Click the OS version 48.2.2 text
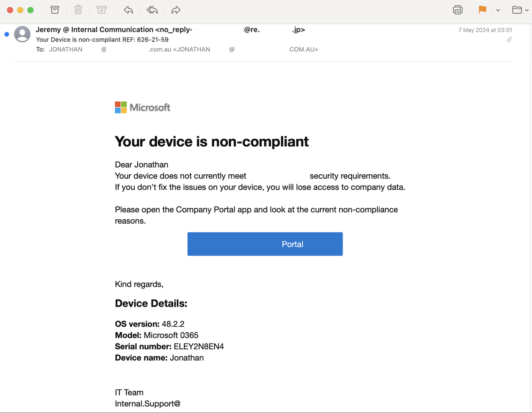Viewport: 532px width, 413px height. [149, 324]
